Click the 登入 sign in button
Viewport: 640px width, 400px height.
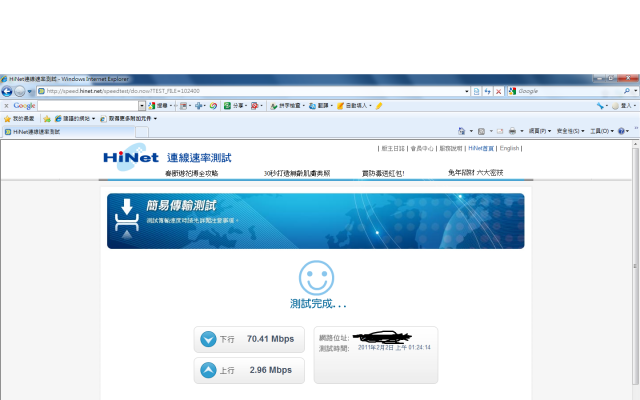coord(623,106)
